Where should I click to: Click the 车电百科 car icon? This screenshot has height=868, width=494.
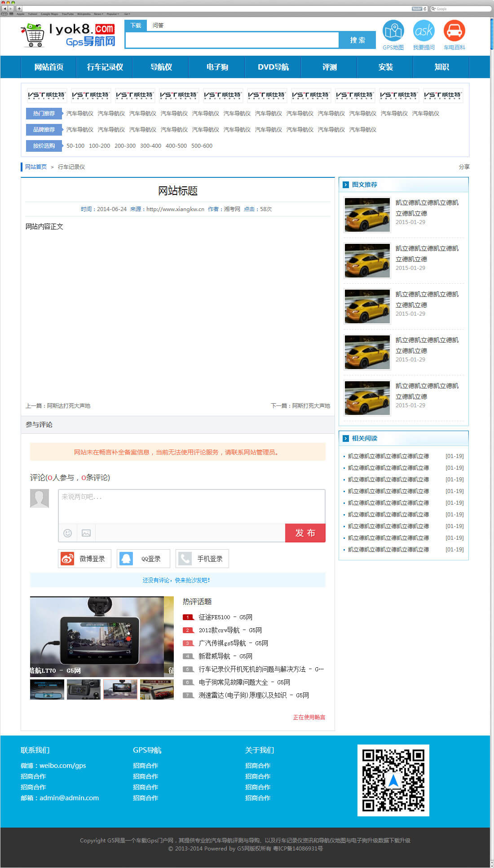click(454, 31)
